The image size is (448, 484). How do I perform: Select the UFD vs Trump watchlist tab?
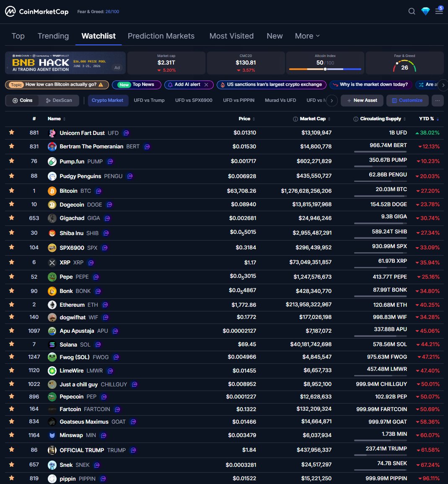[149, 100]
